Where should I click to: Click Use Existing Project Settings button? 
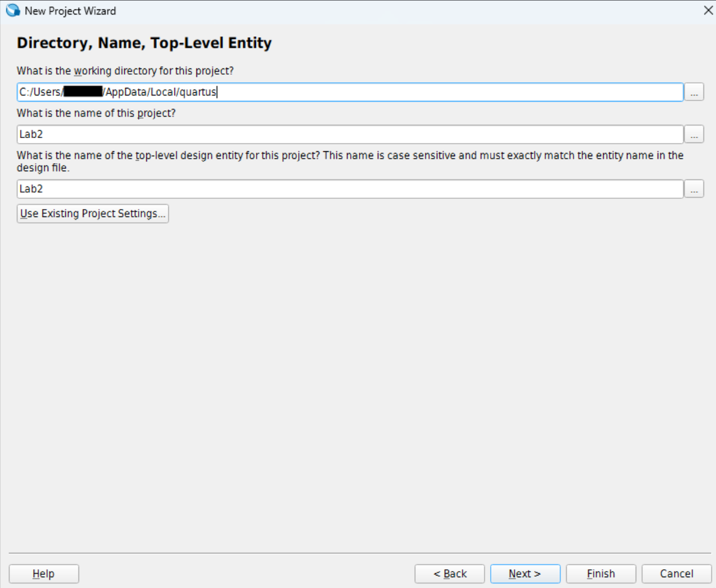click(x=93, y=213)
